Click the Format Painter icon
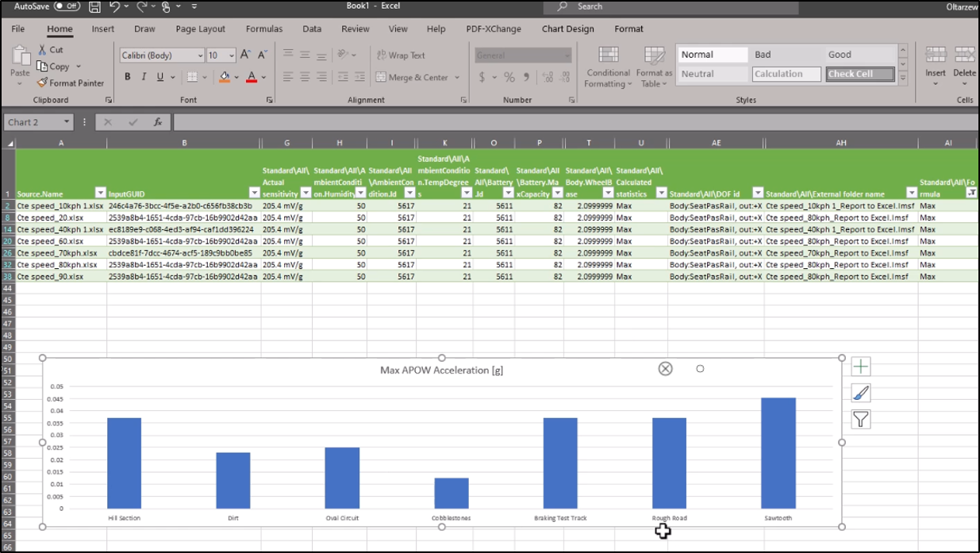The image size is (980, 553). click(x=43, y=83)
